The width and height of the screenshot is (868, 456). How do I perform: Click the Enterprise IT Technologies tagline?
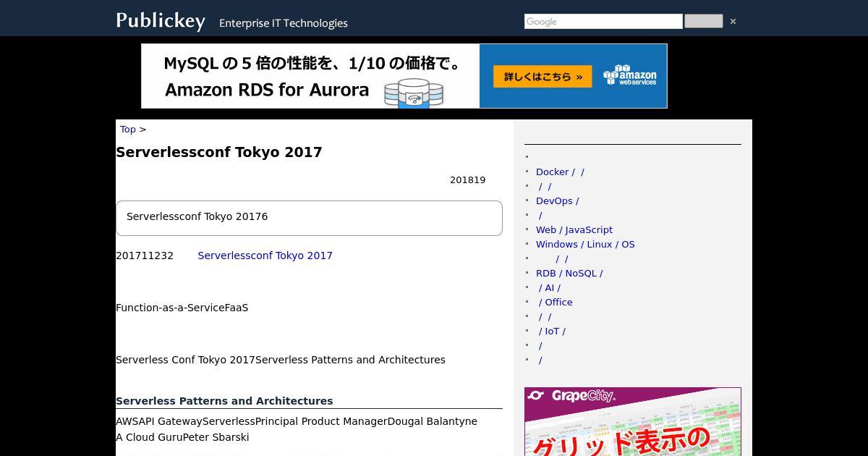click(x=284, y=23)
